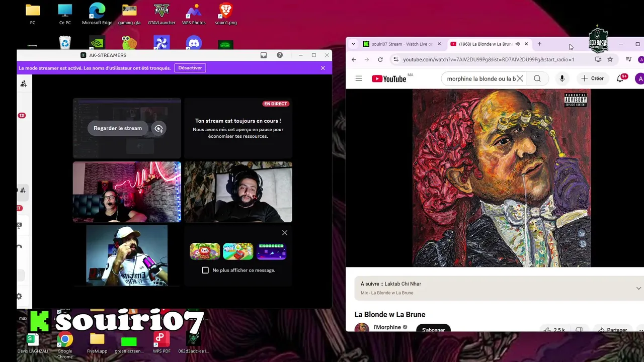
Task: Launch Google Chrome desktop shortcut
Action: tap(65, 345)
